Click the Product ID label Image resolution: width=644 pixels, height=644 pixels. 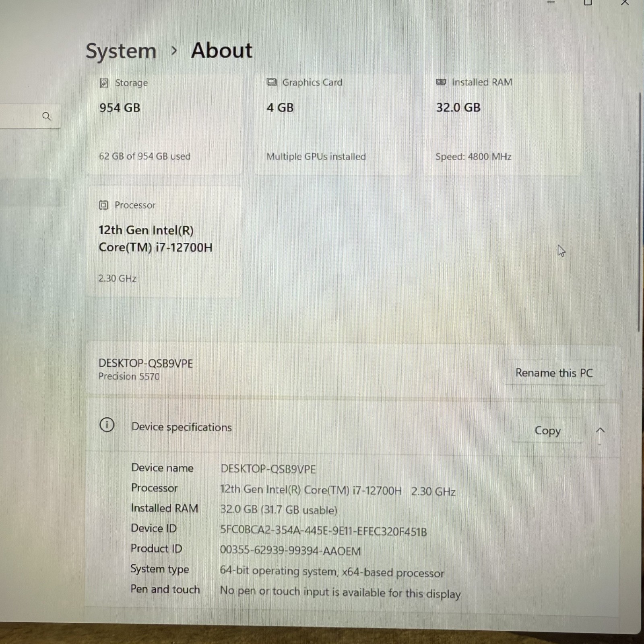point(156,549)
